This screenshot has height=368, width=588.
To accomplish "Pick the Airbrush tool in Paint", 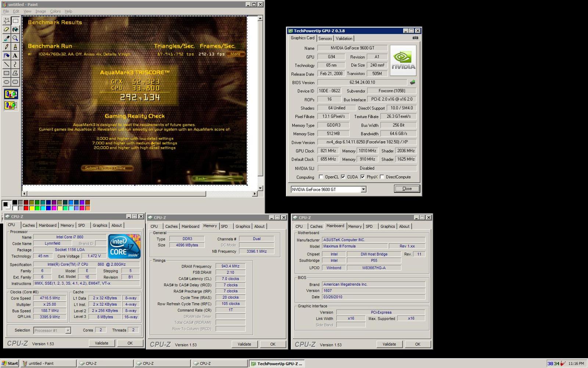I will pos(7,56).
